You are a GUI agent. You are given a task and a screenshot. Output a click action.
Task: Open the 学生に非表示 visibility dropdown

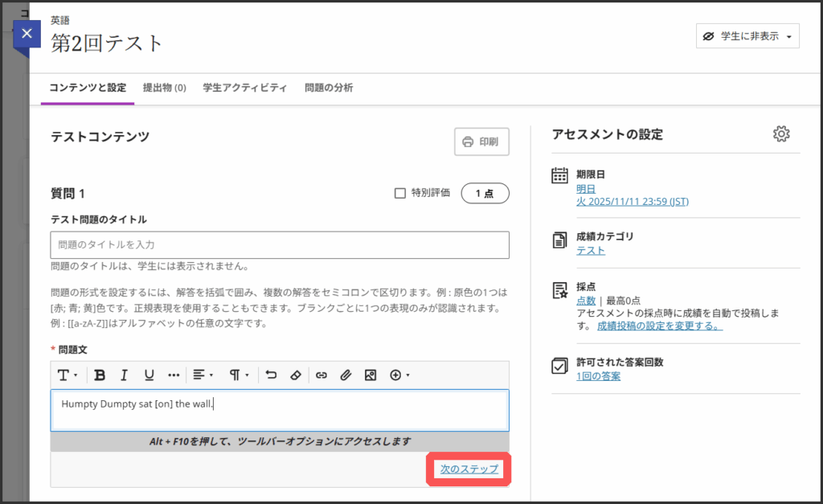click(747, 36)
